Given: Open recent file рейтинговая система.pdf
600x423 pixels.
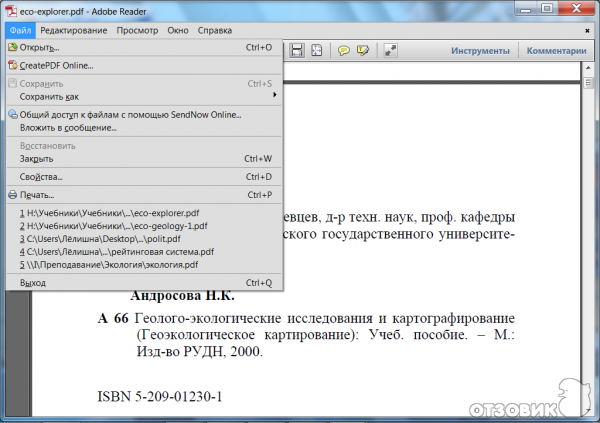Looking at the screenshot, I should [120, 252].
